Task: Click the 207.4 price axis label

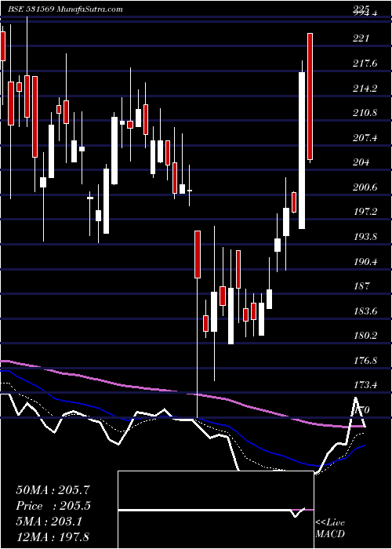Action: (365, 138)
